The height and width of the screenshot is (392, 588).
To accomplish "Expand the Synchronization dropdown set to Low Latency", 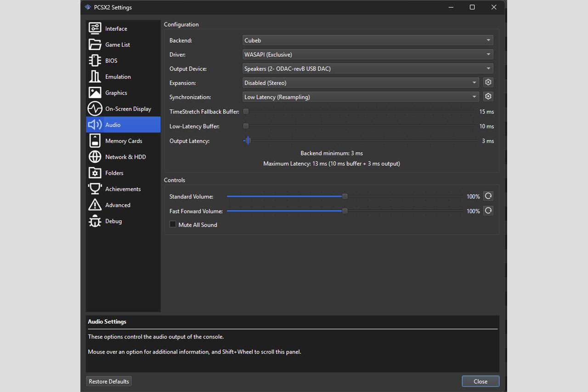I will [361, 97].
